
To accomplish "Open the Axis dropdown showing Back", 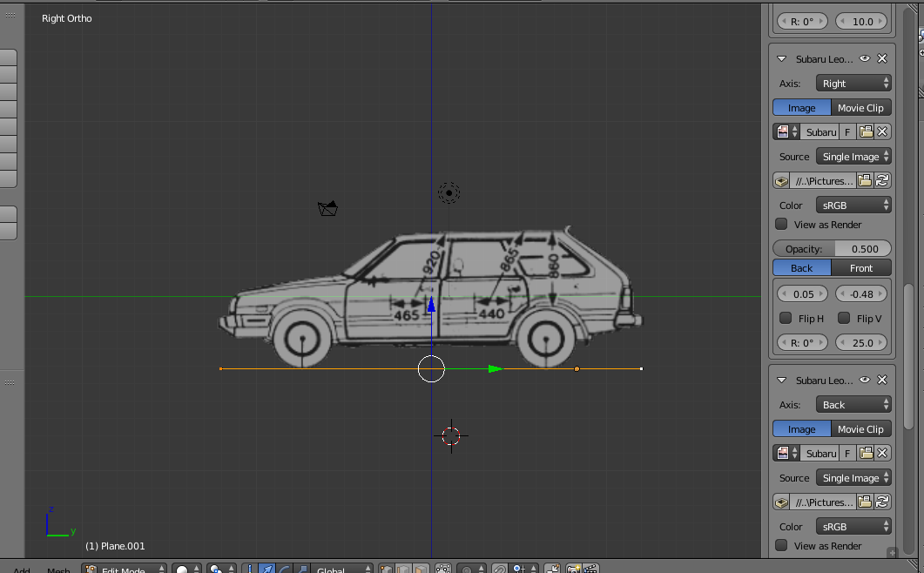I will [x=853, y=404].
